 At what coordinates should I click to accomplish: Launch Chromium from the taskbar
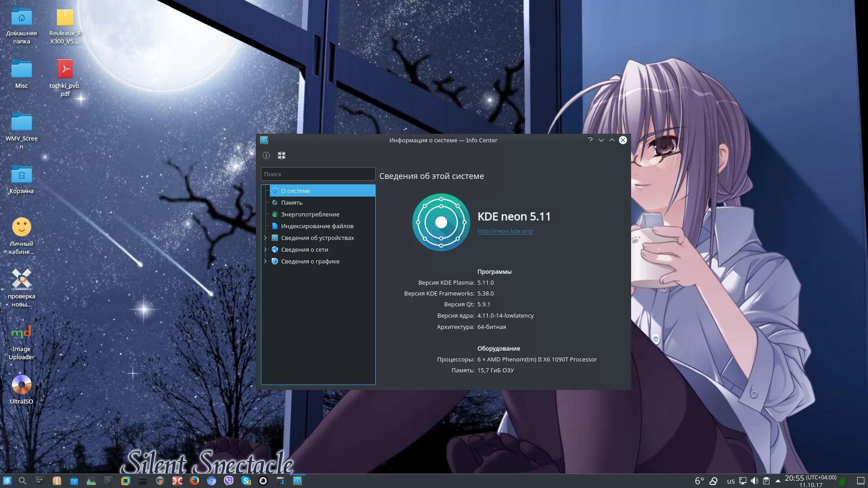211,481
